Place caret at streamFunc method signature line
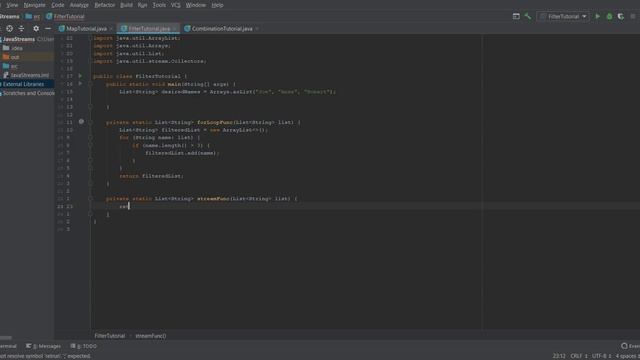This screenshot has height=360, width=640. [x=202, y=199]
